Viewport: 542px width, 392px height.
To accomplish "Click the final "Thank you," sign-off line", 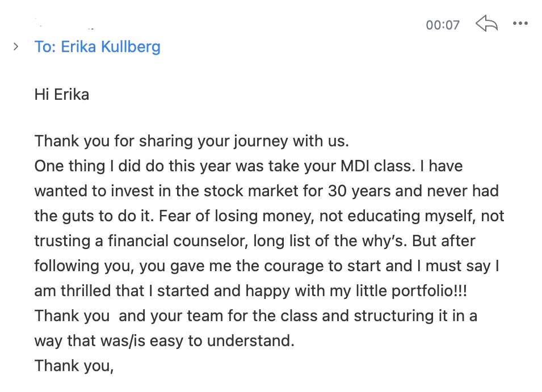I will pyautogui.click(x=74, y=365).
